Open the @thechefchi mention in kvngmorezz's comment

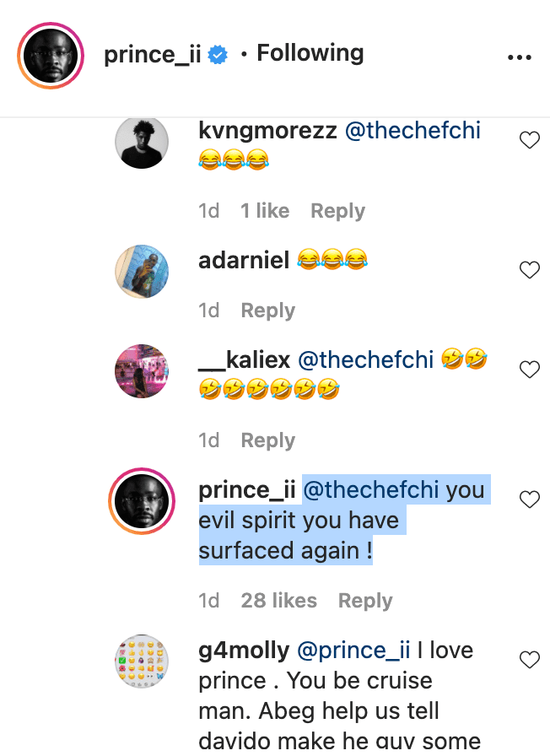[x=413, y=130]
